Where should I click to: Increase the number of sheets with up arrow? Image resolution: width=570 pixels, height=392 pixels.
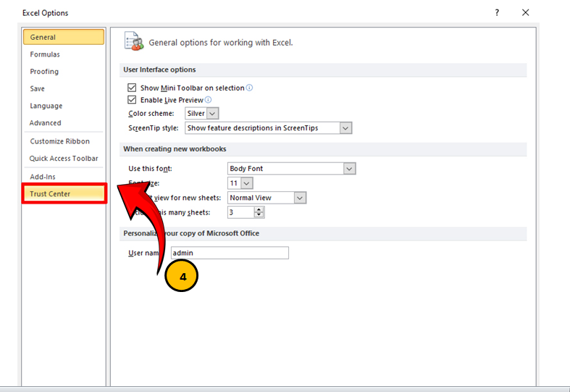pyautogui.click(x=259, y=209)
